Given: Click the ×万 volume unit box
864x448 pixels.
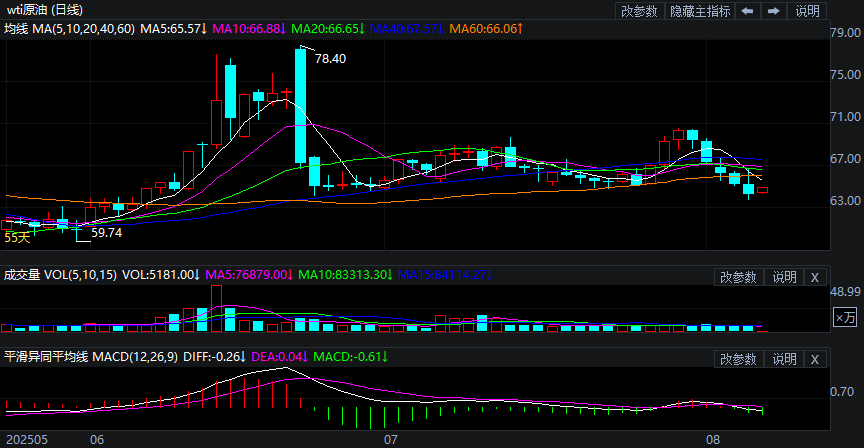Looking at the screenshot, I should tap(845, 317).
